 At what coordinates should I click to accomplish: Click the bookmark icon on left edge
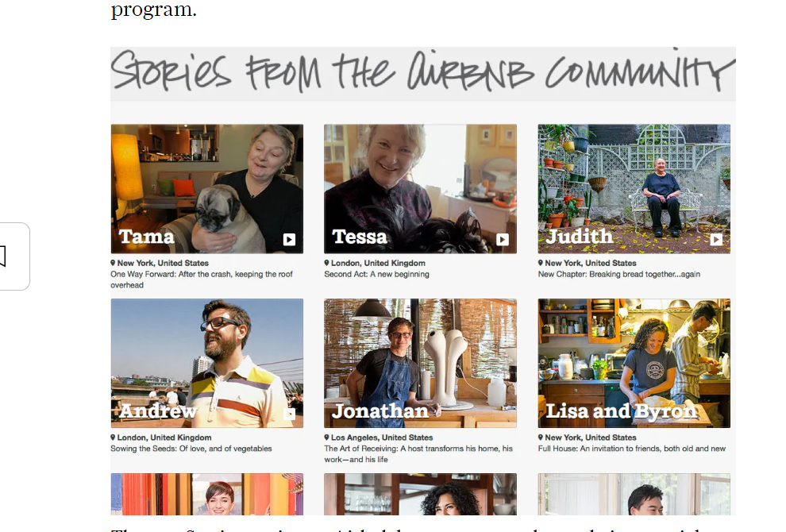pos(2,256)
